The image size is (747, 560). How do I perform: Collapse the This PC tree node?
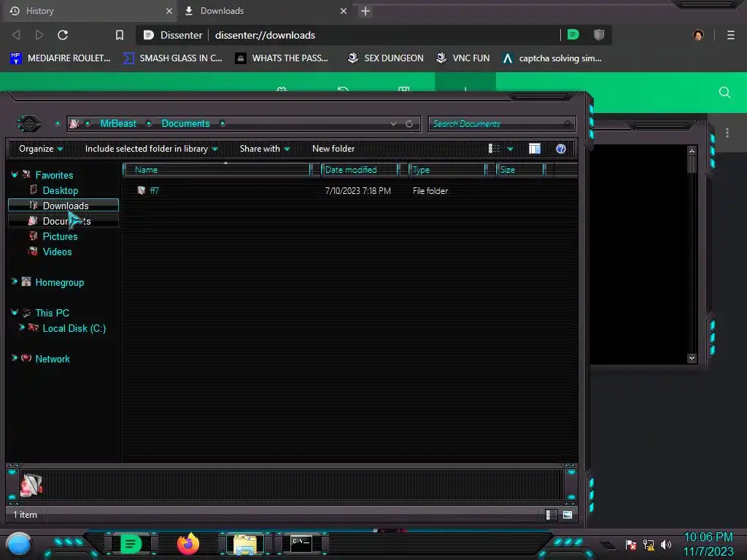(x=15, y=312)
